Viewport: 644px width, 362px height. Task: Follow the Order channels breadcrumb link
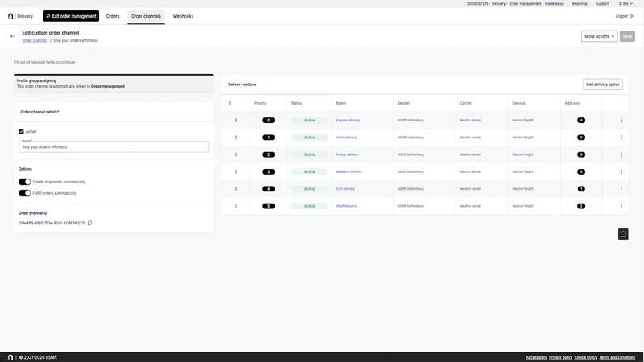(x=35, y=41)
